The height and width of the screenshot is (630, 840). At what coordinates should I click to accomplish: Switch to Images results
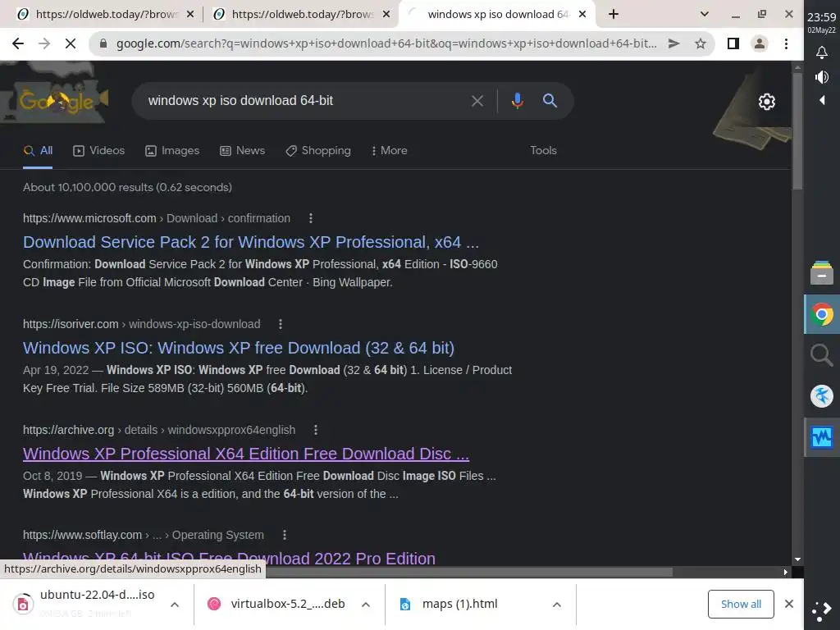pos(172,151)
